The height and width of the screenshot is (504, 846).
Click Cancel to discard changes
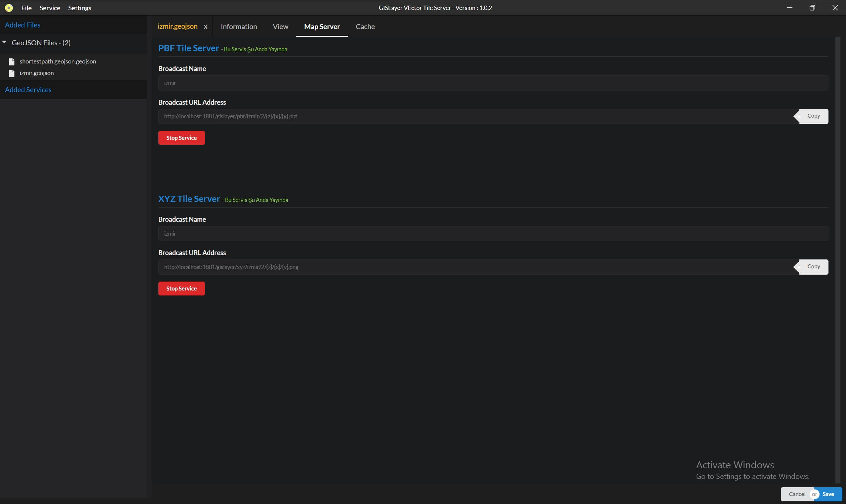click(797, 493)
